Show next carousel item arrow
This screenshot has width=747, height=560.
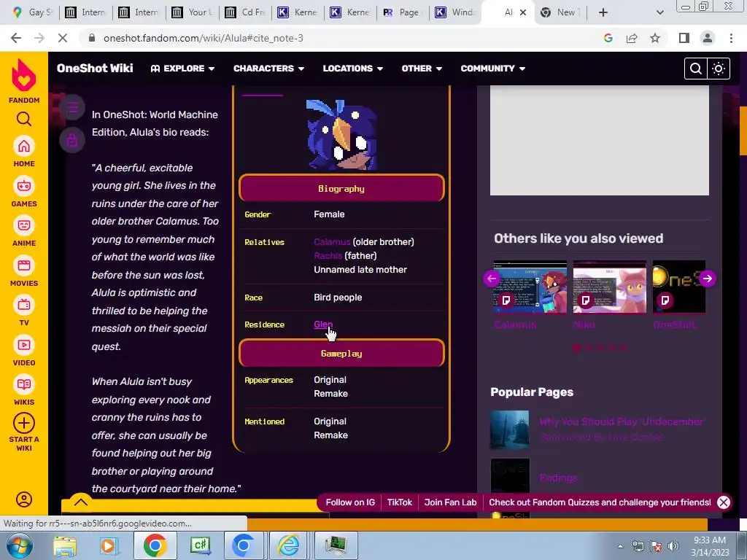(708, 279)
